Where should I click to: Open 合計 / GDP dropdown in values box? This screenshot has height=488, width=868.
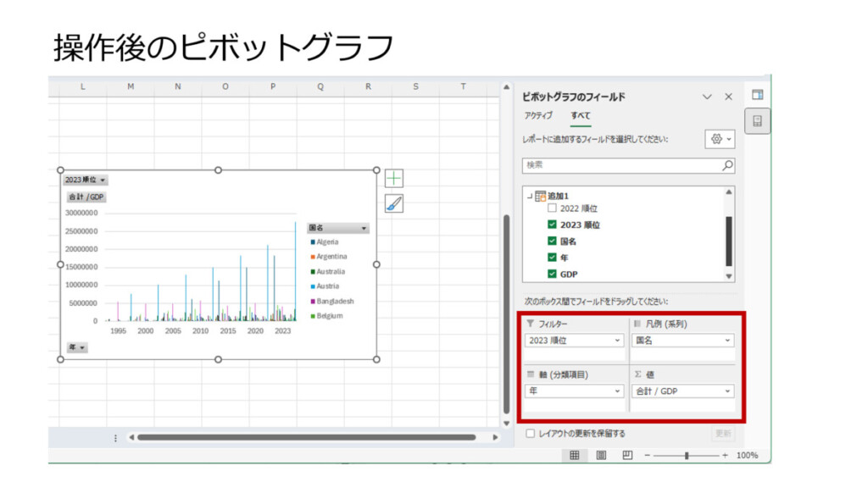[x=728, y=391]
